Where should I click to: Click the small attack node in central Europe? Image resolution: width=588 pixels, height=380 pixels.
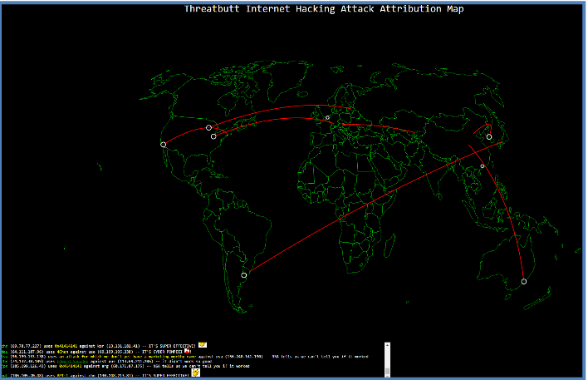tap(327, 118)
